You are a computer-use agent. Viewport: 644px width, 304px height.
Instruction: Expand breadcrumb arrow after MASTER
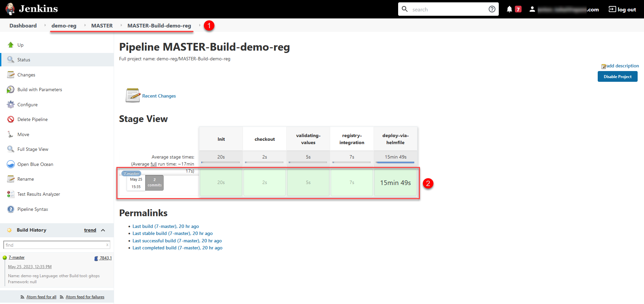click(x=121, y=25)
